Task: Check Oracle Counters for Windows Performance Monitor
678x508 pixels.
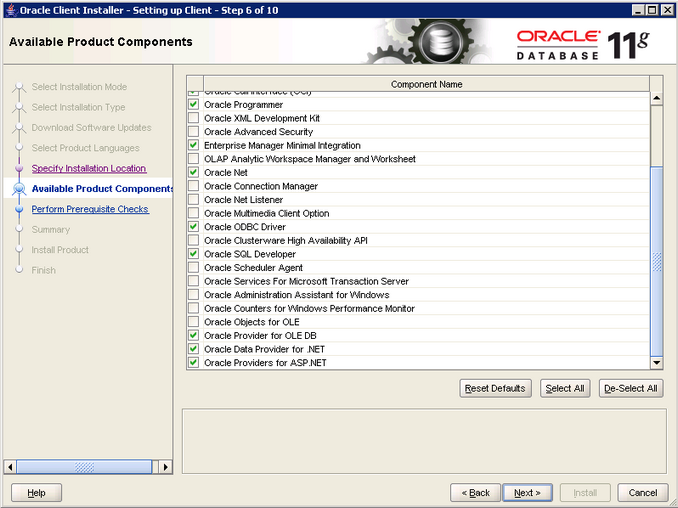Action: 193,308
